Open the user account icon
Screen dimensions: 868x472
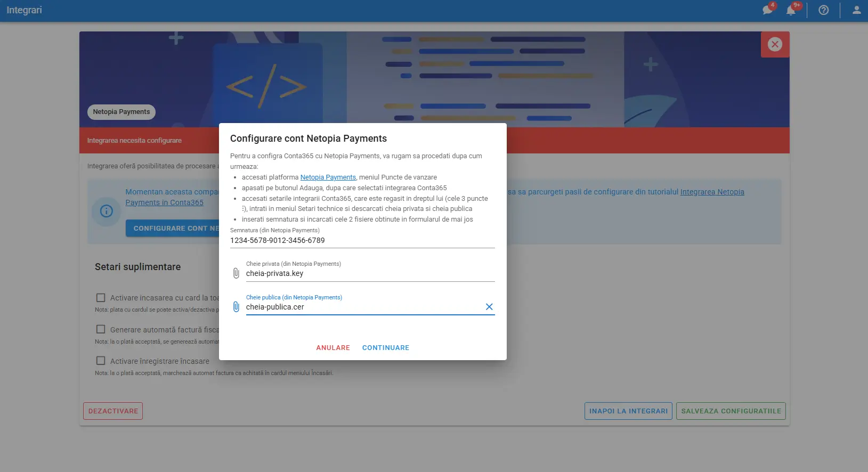[x=856, y=10]
